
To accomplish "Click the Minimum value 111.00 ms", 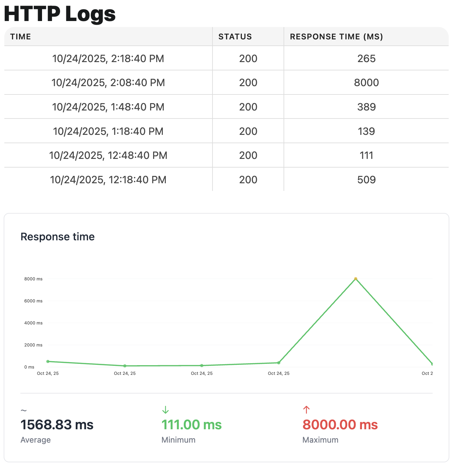I will coord(192,425).
